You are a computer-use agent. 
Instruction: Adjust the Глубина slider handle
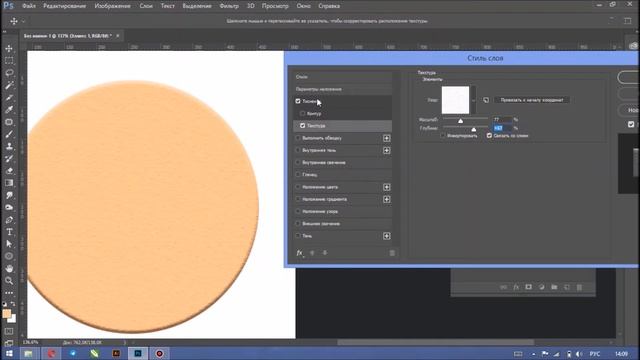(x=473, y=129)
